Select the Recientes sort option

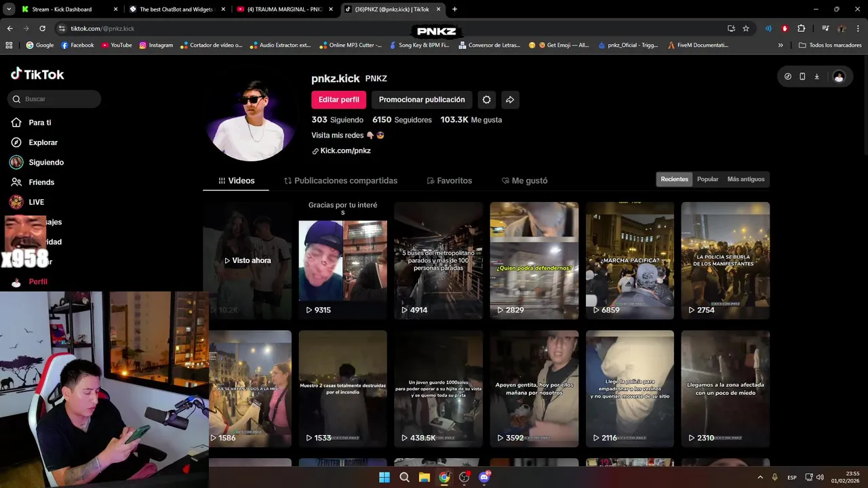[x=674, y=180]
